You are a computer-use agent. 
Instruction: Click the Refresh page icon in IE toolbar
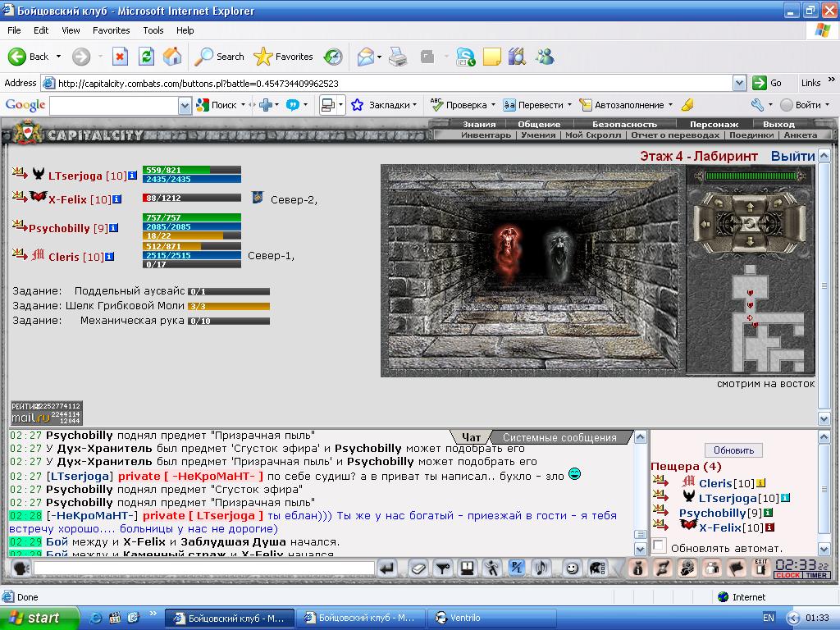[x=146, y=57]
